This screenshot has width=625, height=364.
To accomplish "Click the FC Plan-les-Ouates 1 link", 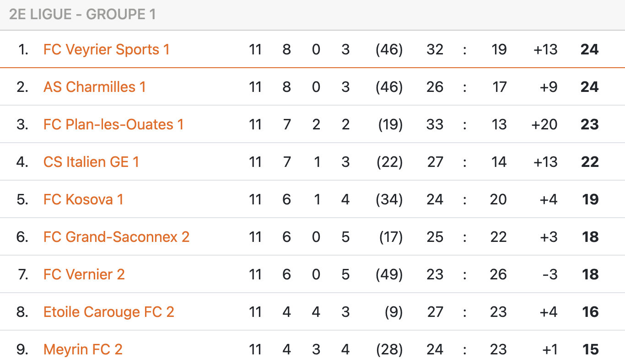I will pyautogui.click(x=113, y=124).
